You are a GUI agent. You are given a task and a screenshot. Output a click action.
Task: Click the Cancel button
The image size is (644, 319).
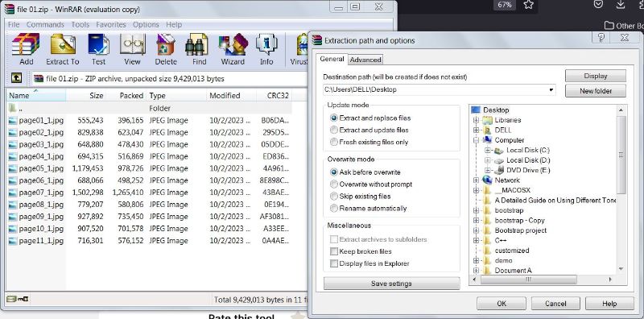(x=555, y=304)
